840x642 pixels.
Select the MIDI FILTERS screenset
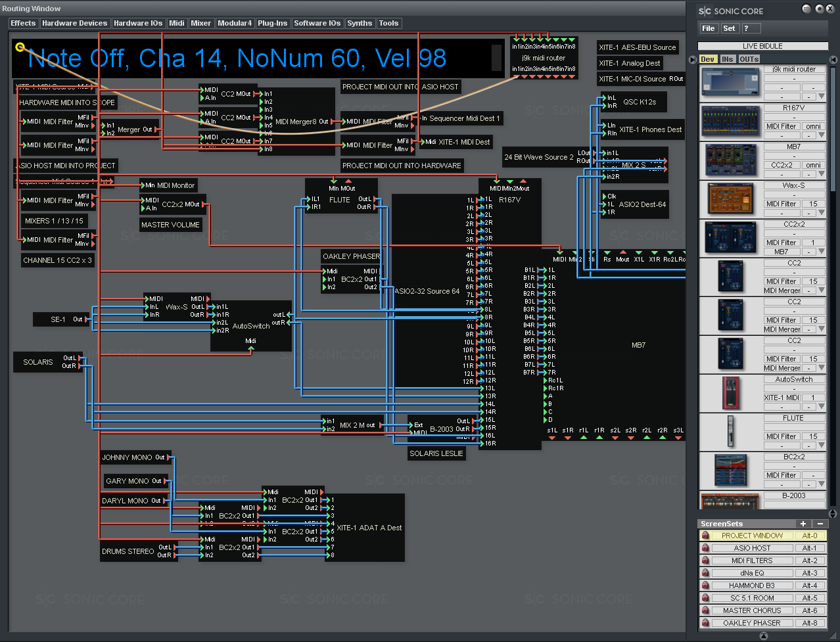[752, 561]
